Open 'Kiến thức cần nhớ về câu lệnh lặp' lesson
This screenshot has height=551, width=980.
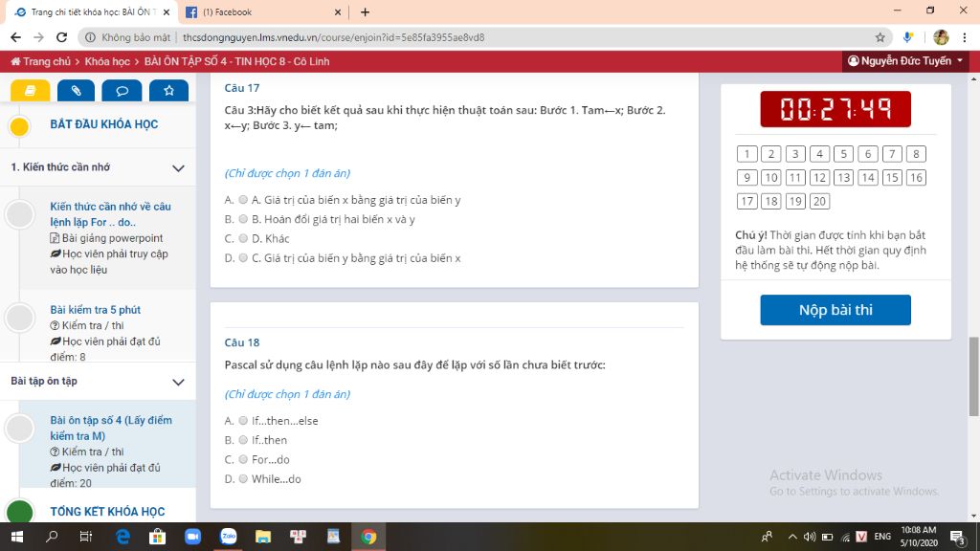pyautogui.click(x=111, y=214)
